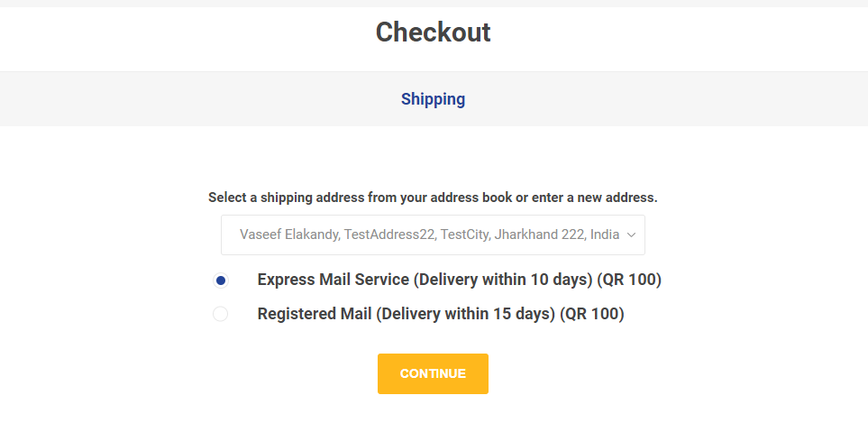Click the Vaseef Elakandy address entry
Image resolution: width=868 pixels, height=423 pixels.
coord(289,234)
